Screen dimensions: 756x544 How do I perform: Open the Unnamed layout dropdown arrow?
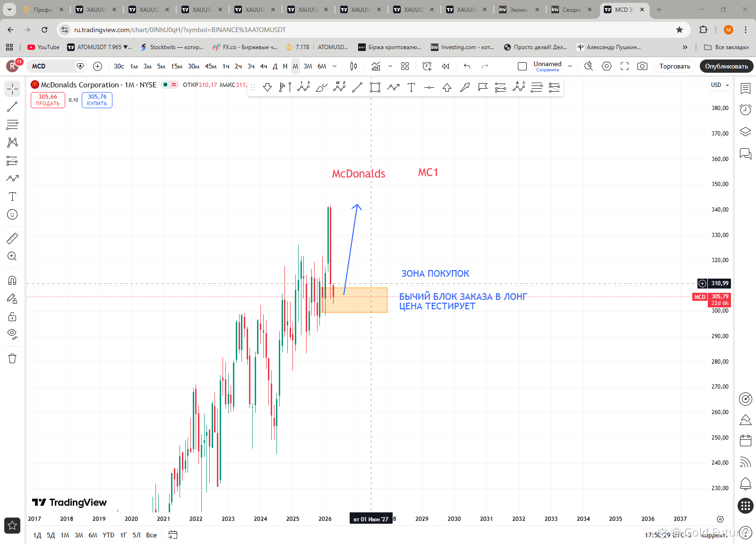(x=570, y=66)
